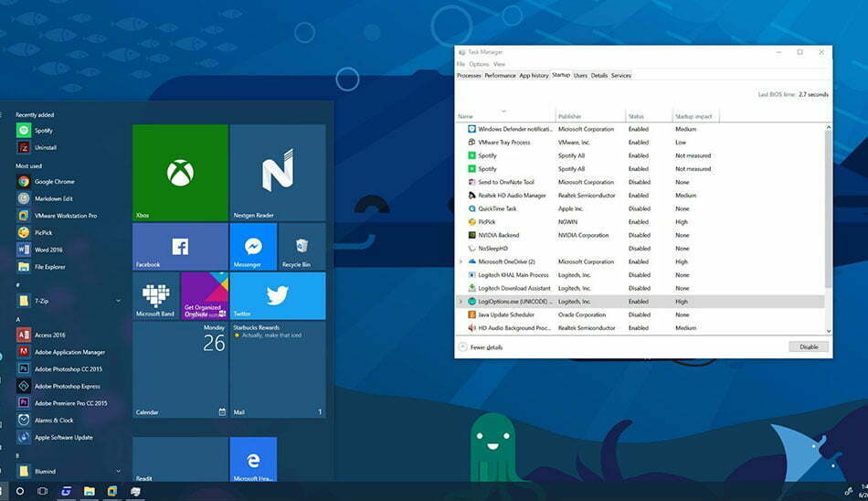Open the Recycle Bin tile

(302, 247)
